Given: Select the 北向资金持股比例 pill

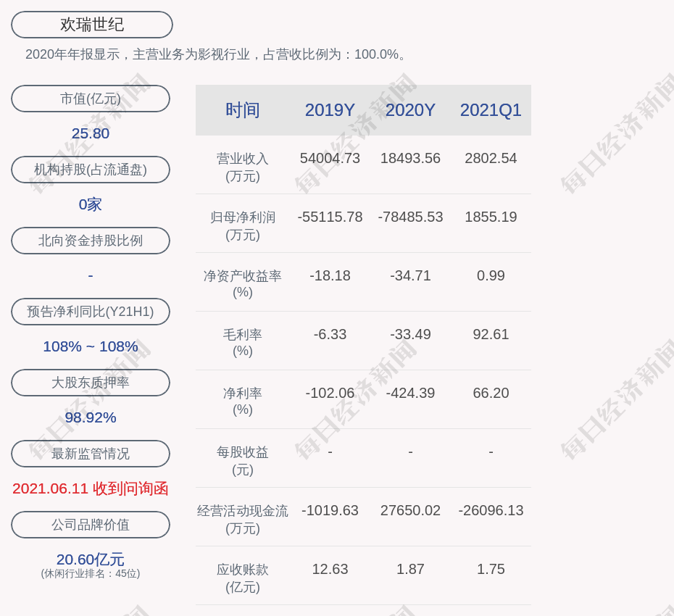Looking at the screenshot, I should (91, 241).
